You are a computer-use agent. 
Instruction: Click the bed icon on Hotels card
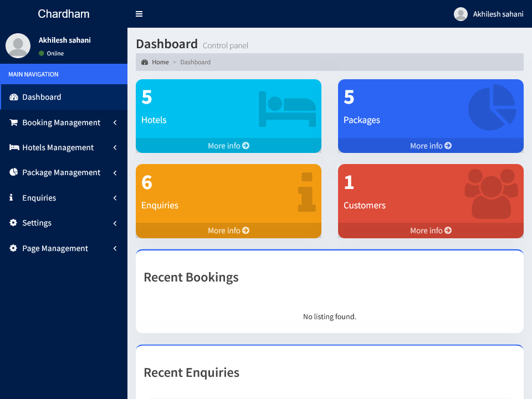coord(287,109)
